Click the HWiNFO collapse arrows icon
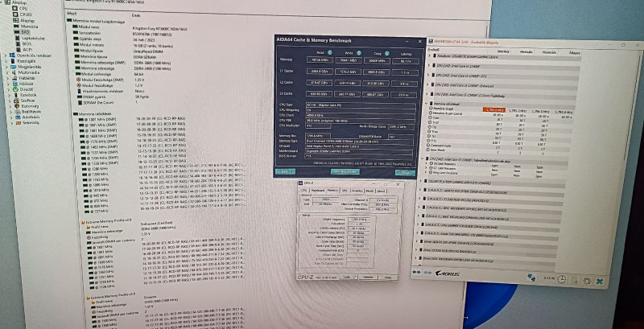644x329 pixels. coord(427,273)
